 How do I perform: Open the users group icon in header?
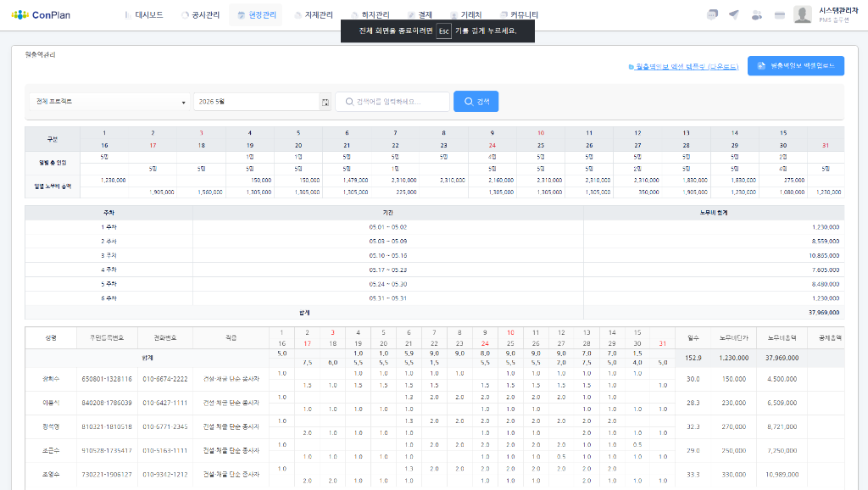pos(757,15)
